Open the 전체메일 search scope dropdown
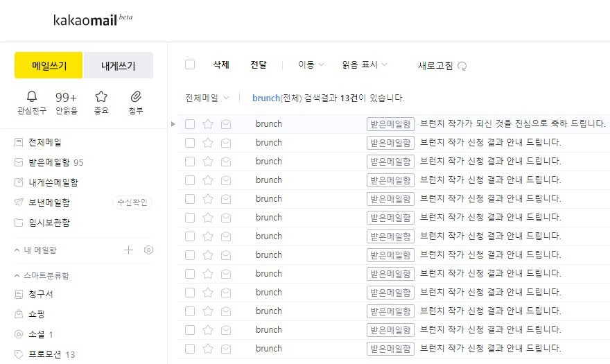 click(x=207, y=98)
